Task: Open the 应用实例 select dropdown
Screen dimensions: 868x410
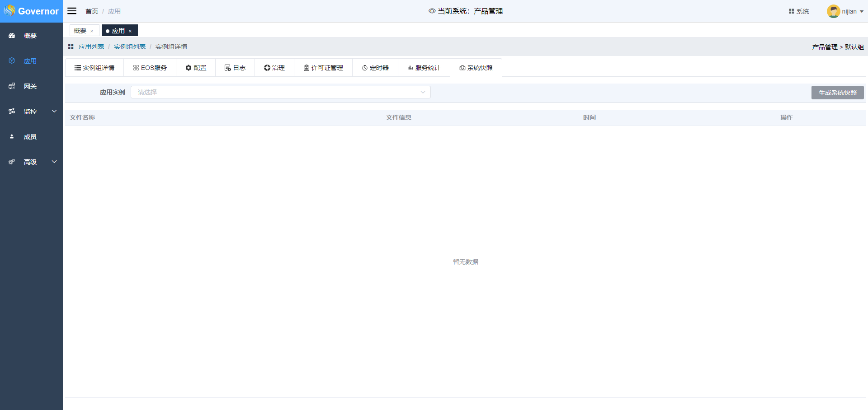Action: (280, 92)
